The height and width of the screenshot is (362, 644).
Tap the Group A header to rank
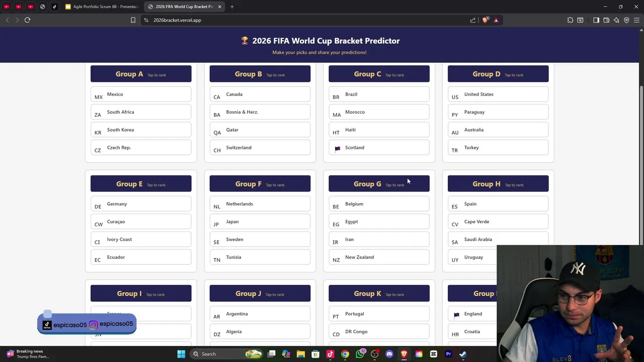[141, 74]
